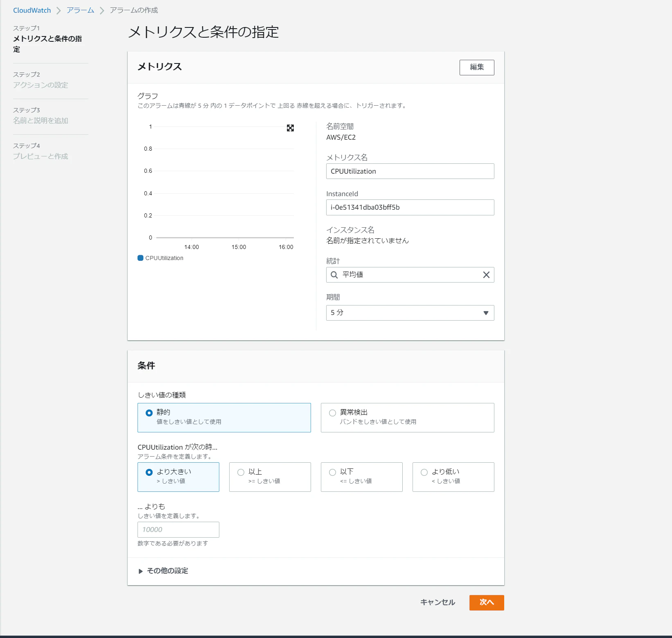Click the メトリクス名 CPUUtilization field

click(x=410, y=171)
